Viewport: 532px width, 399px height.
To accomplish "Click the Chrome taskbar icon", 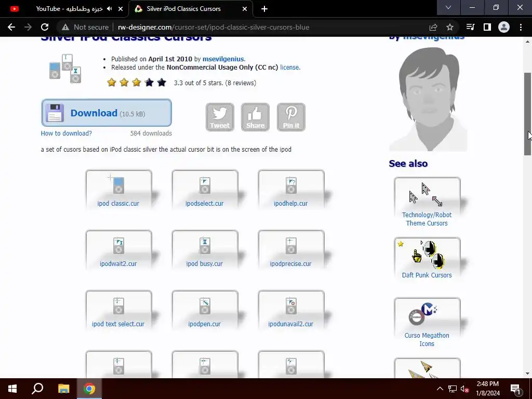I will [89, 389].
